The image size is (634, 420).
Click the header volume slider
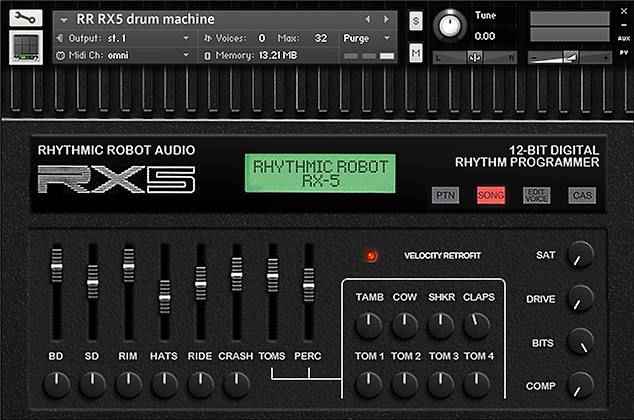pyautogui.click(x=569, y=58)
